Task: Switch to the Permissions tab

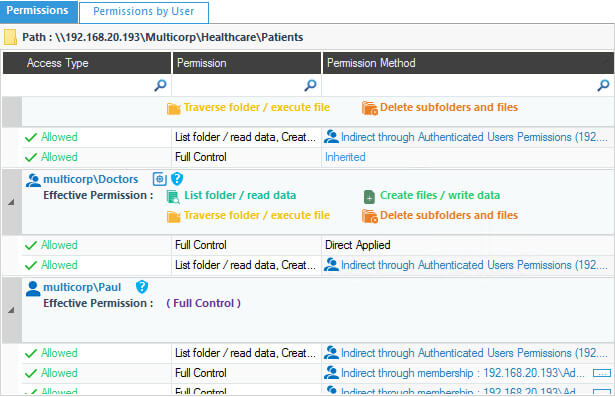Action: (x=38, y=11)
